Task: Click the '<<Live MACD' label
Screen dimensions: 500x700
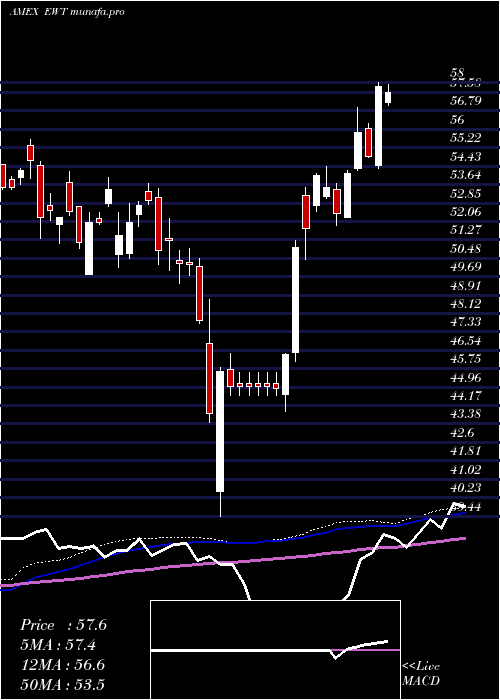Action: click(x=421, y=673)
